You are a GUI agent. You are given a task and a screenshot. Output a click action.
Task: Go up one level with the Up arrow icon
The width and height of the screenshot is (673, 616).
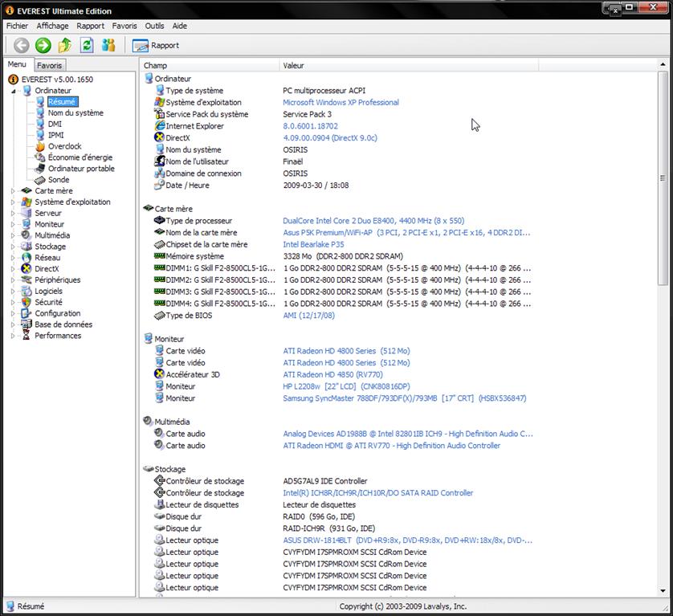pos(65,45)
